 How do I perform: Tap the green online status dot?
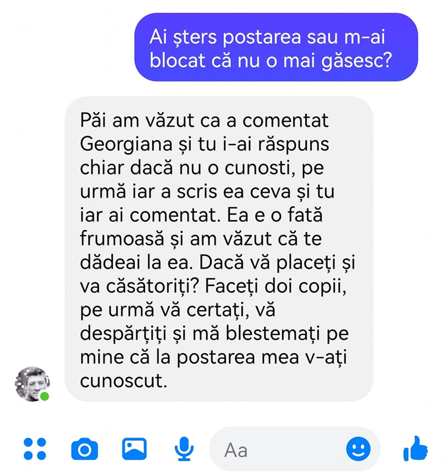(x=44, y=396)
